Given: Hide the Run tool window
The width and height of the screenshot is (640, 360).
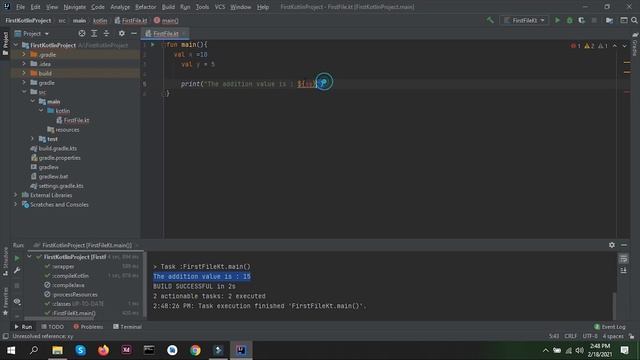Looking at the screenshot, I should tap(624, 245).
